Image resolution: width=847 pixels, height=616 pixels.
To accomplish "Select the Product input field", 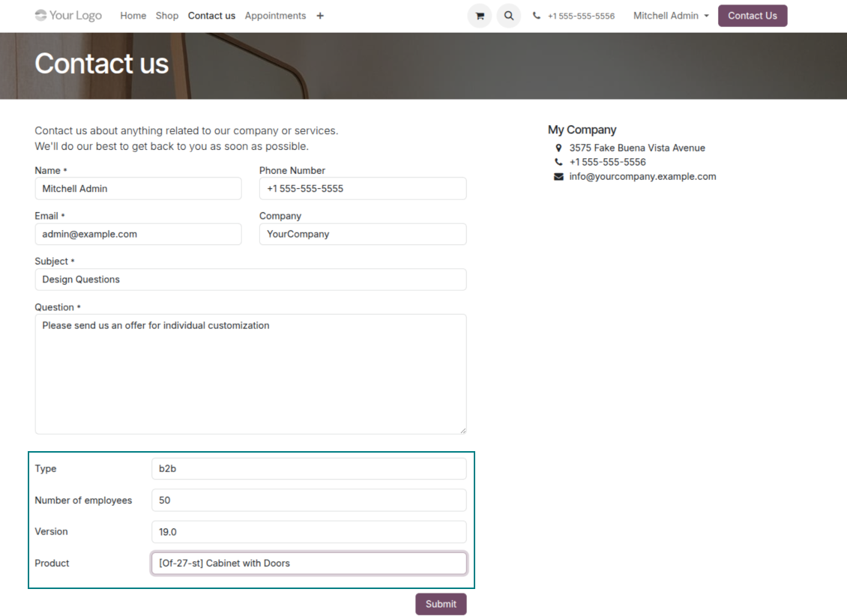I will click(x=309, y=564).
